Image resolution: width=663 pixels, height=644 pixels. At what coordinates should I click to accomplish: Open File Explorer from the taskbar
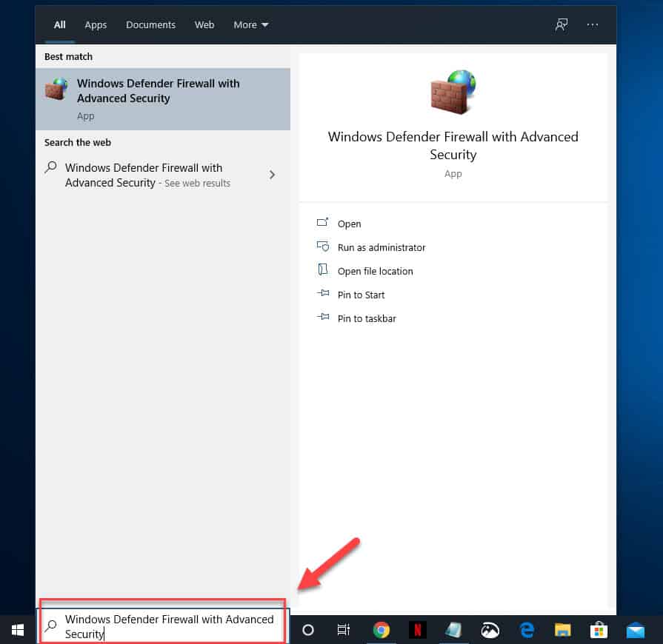562,630
